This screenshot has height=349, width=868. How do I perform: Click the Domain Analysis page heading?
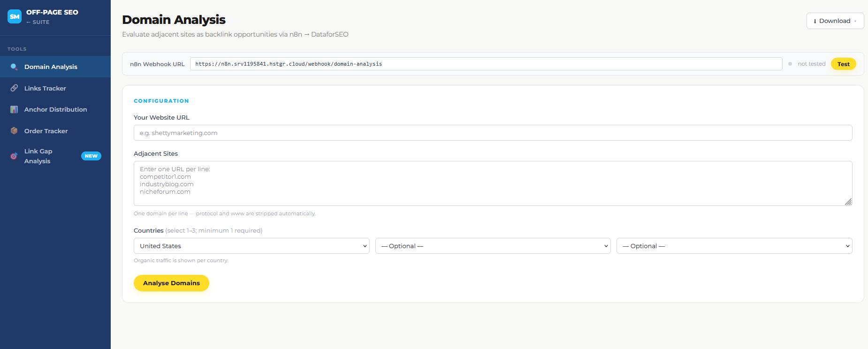pyautogui.click(x=174, y=20)
